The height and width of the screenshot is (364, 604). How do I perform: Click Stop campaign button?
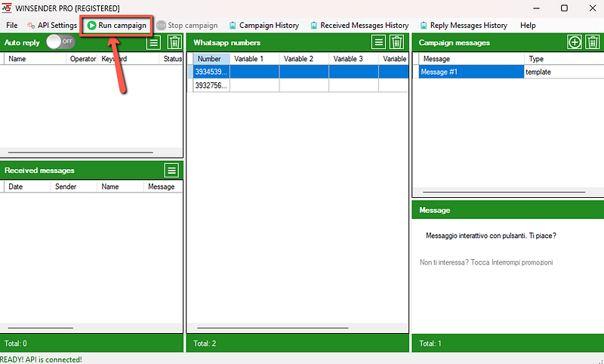pyautogui.click(x=186, y=26)
